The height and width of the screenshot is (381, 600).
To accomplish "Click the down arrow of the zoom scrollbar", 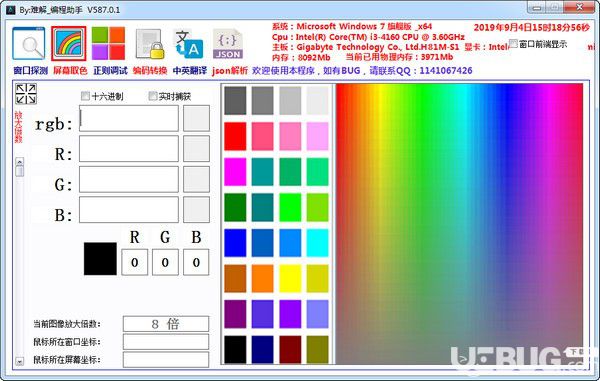I will point(20,361).
